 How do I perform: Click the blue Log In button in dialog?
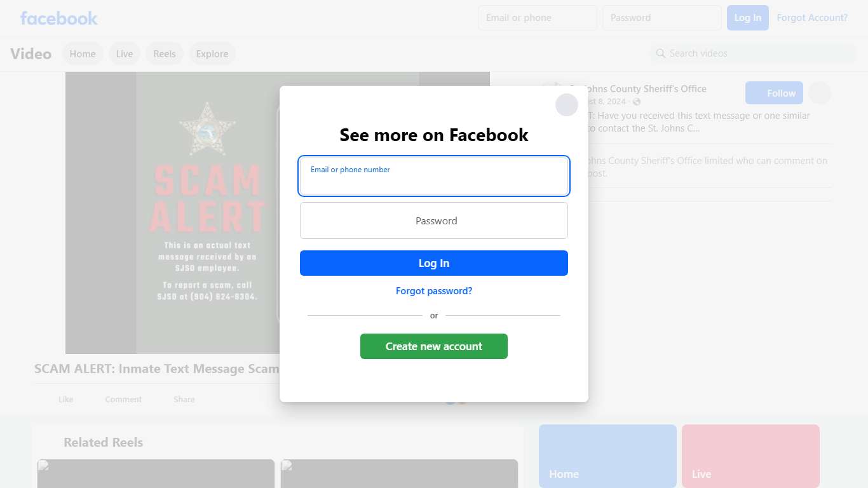[434, 263]
